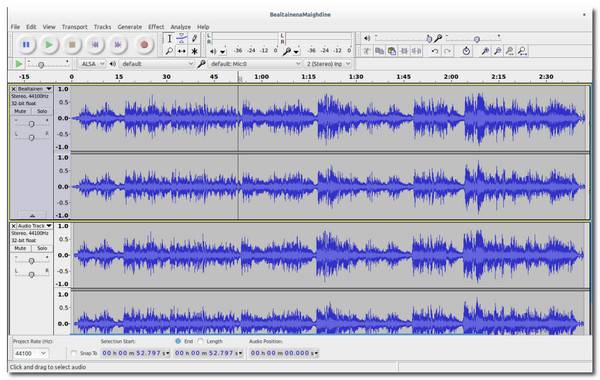Screen dimensions: 600x380
Task: Click the Audio Track pan slider
Action: click(x=31, y=274)
